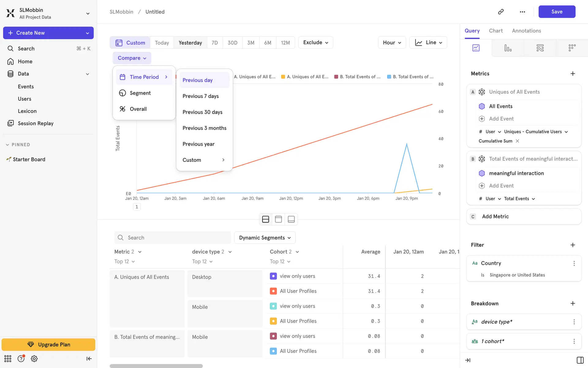This screenshot has width=588, height=368.
Task: Switch to the Annotations tab
Action: (526, 31)
